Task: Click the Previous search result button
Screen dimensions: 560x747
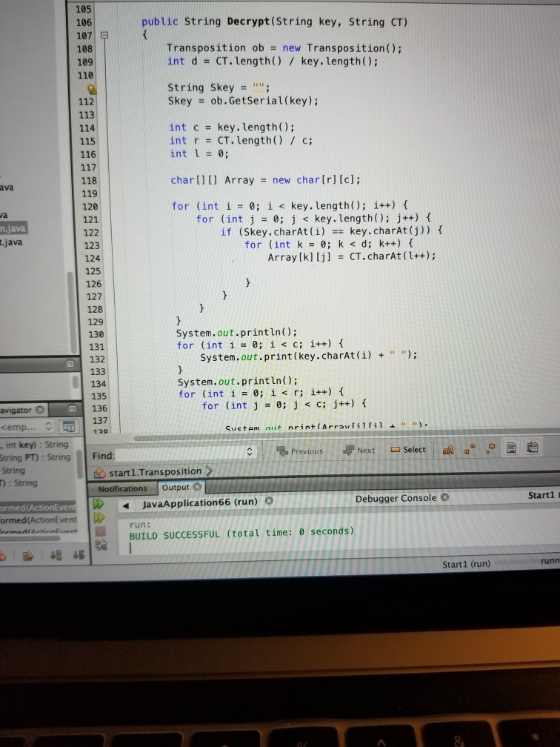Action: 300,451
